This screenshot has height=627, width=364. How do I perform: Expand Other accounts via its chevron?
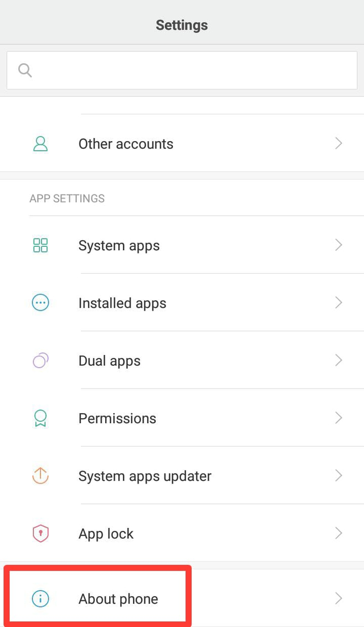point(338,143)
